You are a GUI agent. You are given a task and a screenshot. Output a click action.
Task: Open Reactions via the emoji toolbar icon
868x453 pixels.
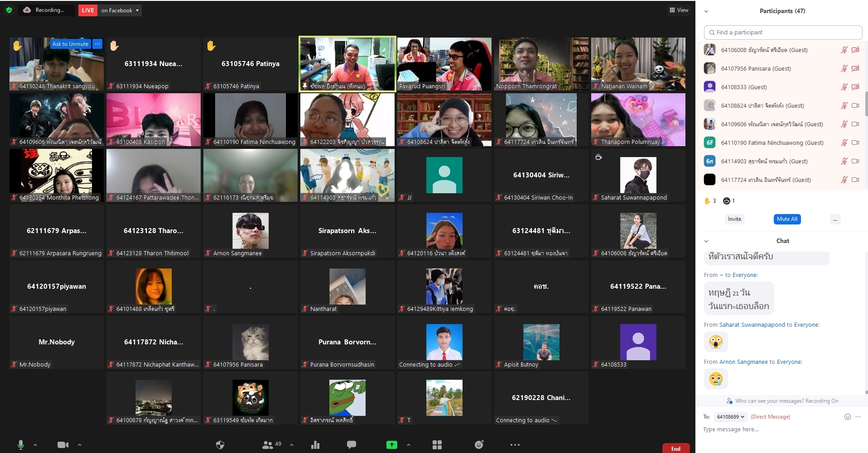point(479,445)
